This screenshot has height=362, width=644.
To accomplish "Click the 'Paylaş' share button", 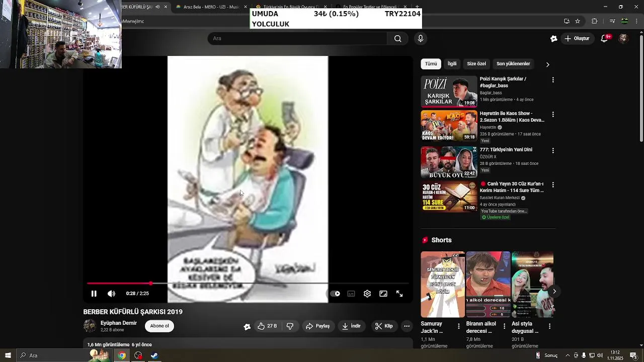I will click(x=317, y=326).
